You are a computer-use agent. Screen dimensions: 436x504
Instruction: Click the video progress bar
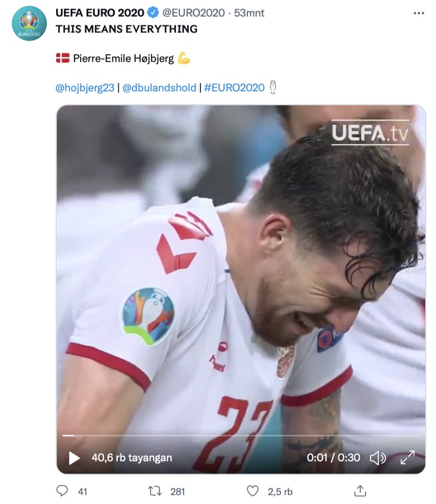coord(240,436)
